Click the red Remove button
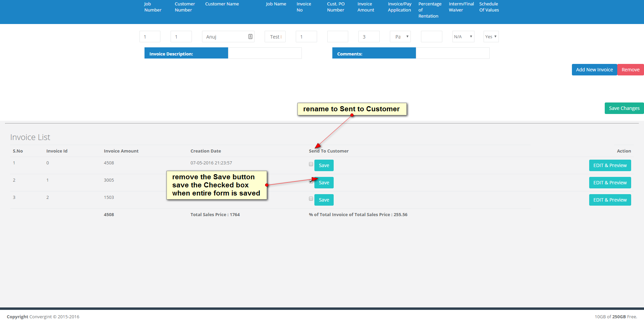This screenshot has height=323, width=644. [x=630, y=70]
